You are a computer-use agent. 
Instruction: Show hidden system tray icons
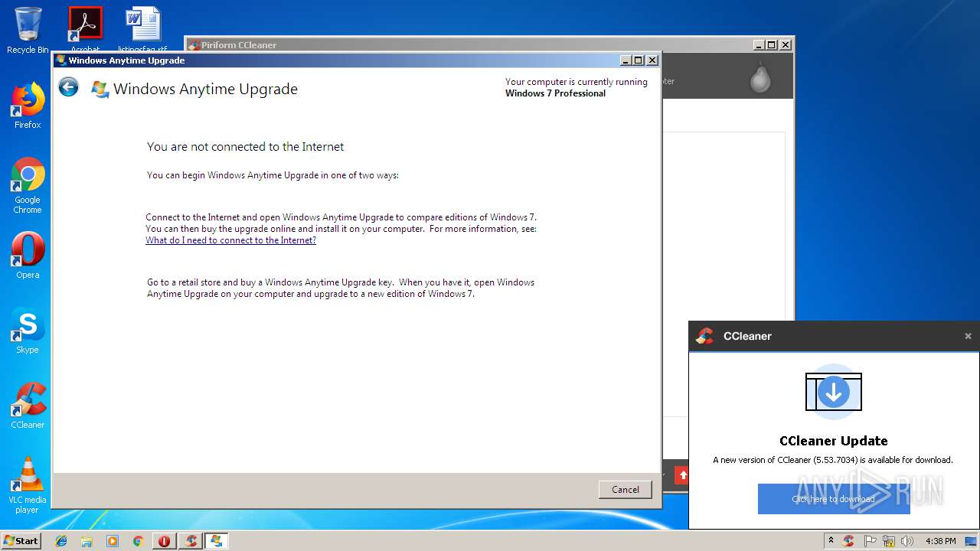coord(831,541)
